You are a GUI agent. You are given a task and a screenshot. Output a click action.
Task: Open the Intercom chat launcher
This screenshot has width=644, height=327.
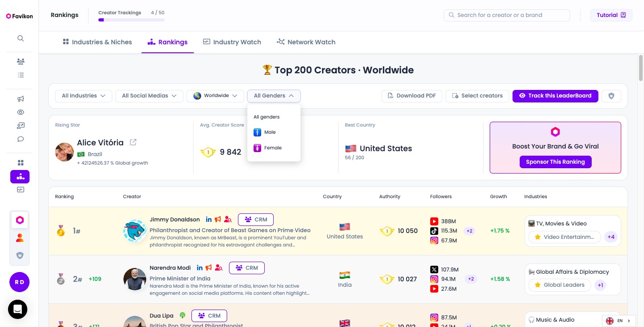(x=18, y=309)
